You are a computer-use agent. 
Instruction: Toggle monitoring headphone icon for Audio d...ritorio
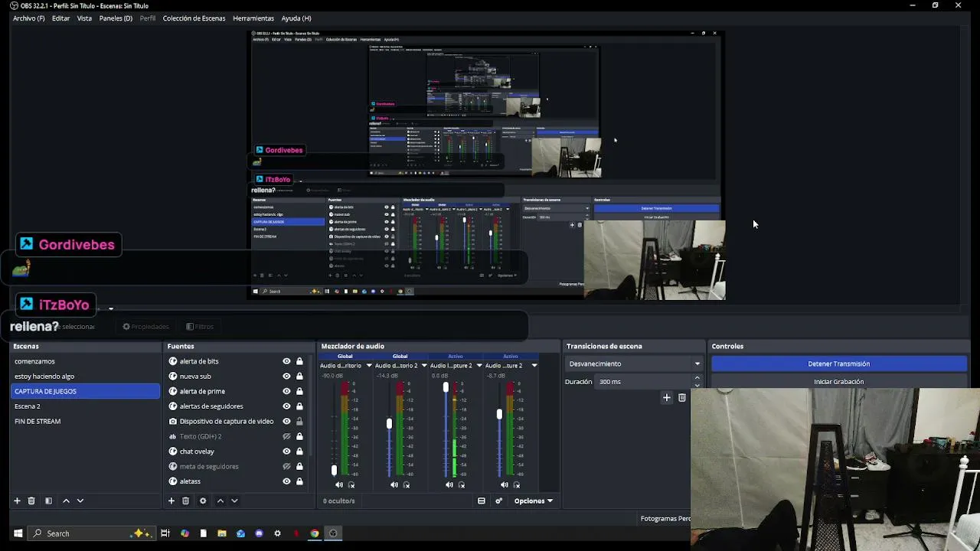click(x=351, y=484)
